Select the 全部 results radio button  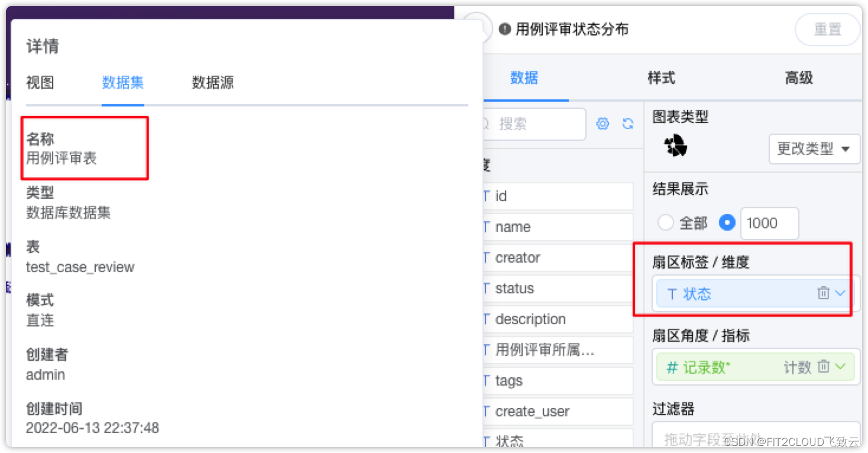point(665,223)
